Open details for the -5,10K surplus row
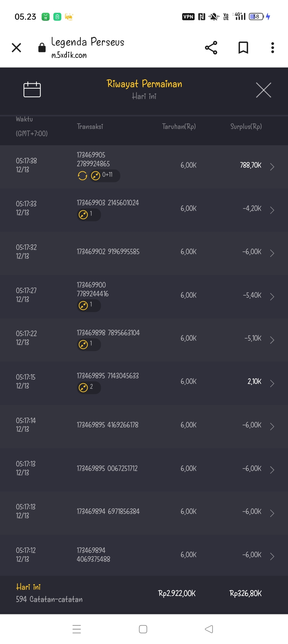288x644 pixels. pyautogui.click(x=272, y=340)
